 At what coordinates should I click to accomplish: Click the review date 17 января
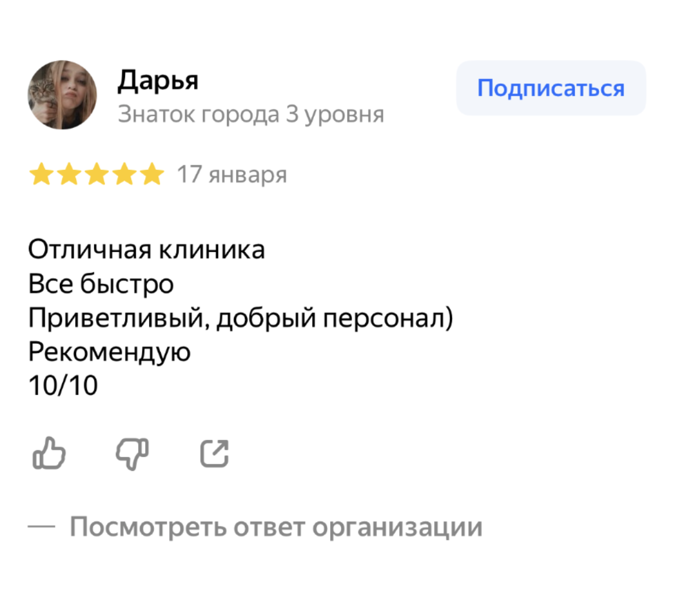click(232, 174)
